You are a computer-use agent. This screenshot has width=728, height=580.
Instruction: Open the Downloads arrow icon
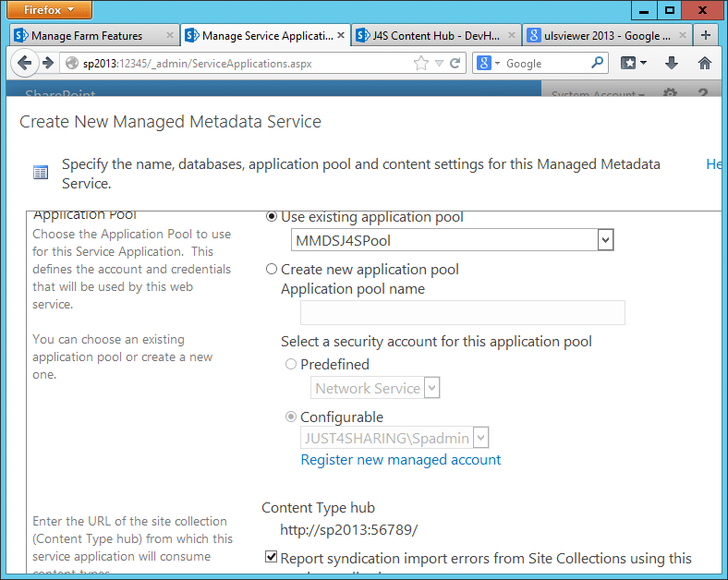pyautogui.click(x=672, y=63)
